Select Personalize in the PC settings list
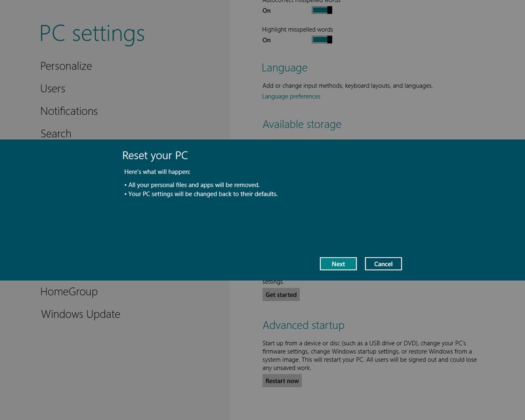The width and height of the screenshot is (525, 420). (66, 66)
